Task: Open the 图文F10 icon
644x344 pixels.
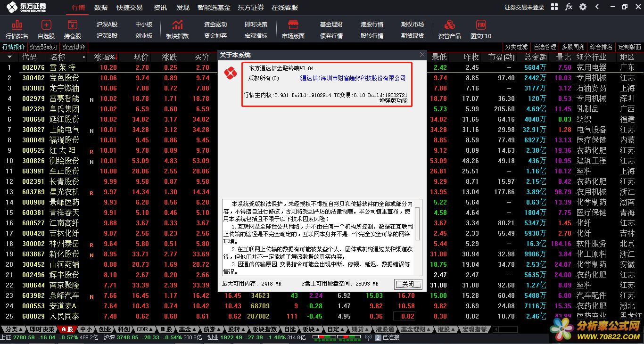Action: coord(481,25)
